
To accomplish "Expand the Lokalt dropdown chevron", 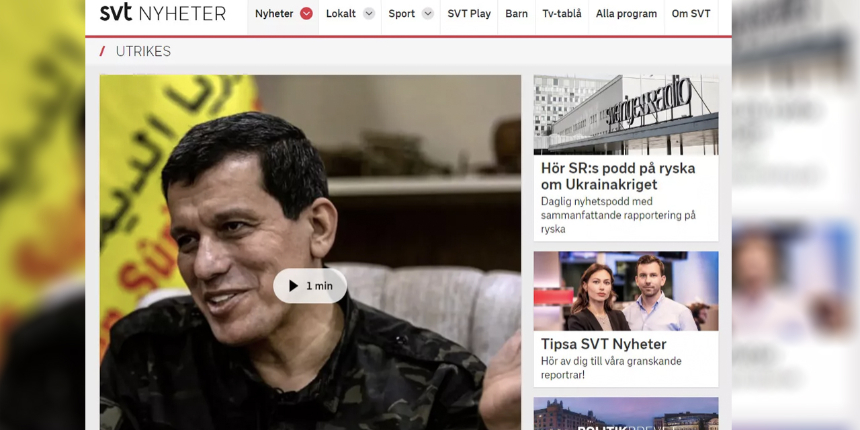I will [x=369, y=14].
